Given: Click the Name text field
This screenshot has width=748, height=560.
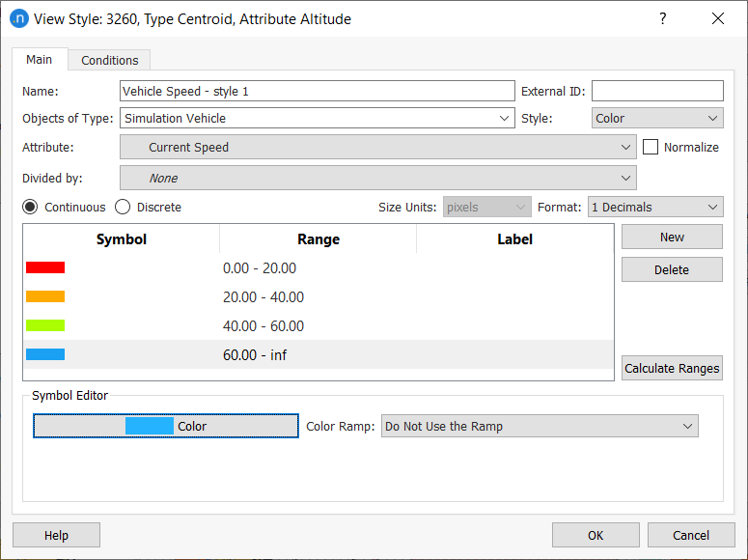Looking at the screenshot, I should point(317,91).
